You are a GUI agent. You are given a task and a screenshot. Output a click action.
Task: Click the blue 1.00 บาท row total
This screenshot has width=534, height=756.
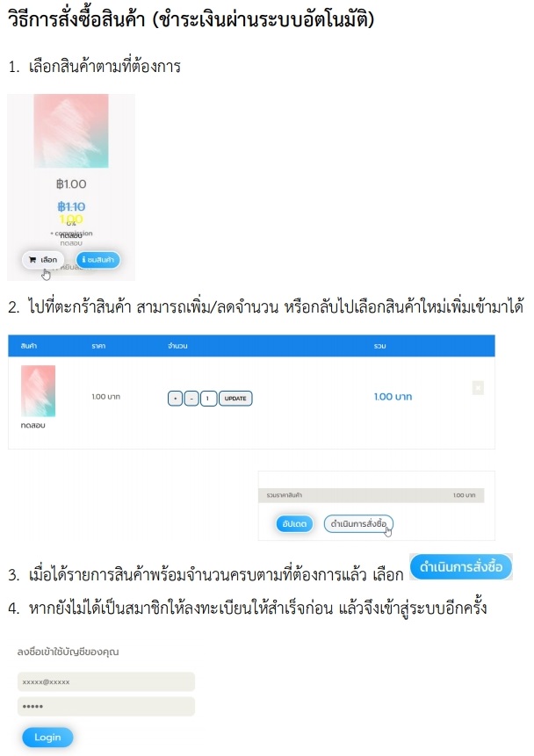coord(393,397)
